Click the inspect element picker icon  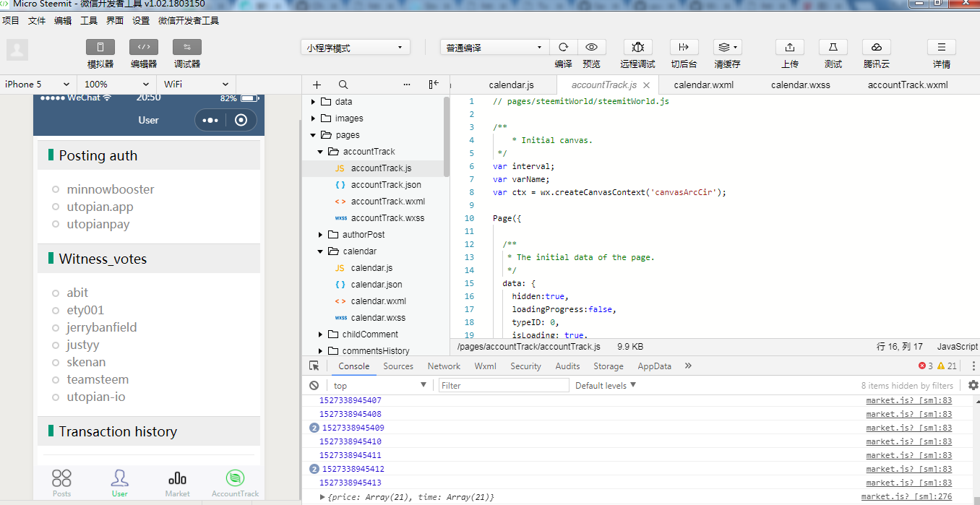click(x=314, y=366)
